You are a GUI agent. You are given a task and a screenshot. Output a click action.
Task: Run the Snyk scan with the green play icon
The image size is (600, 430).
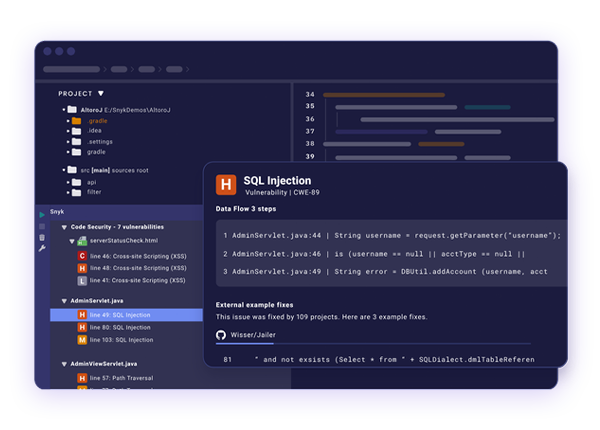(42, 215)
